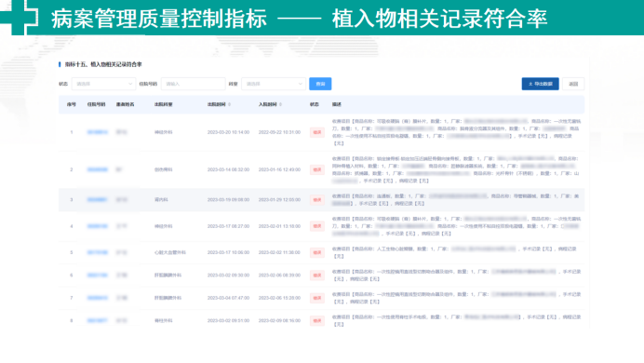The width and height of the screenshot is (644, 363).
Task: Open the 科室 filter dropdown
Action: 273,84
